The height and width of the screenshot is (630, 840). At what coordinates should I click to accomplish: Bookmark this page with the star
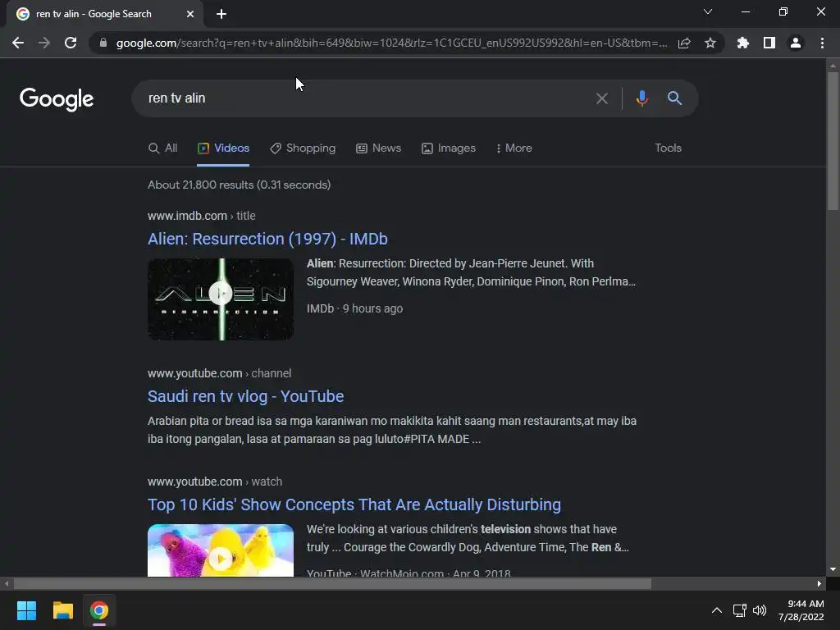(x=710, y=43)
